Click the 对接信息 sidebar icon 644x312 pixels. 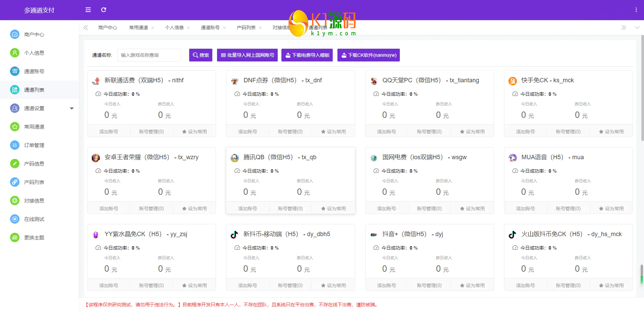click(14, 200)
